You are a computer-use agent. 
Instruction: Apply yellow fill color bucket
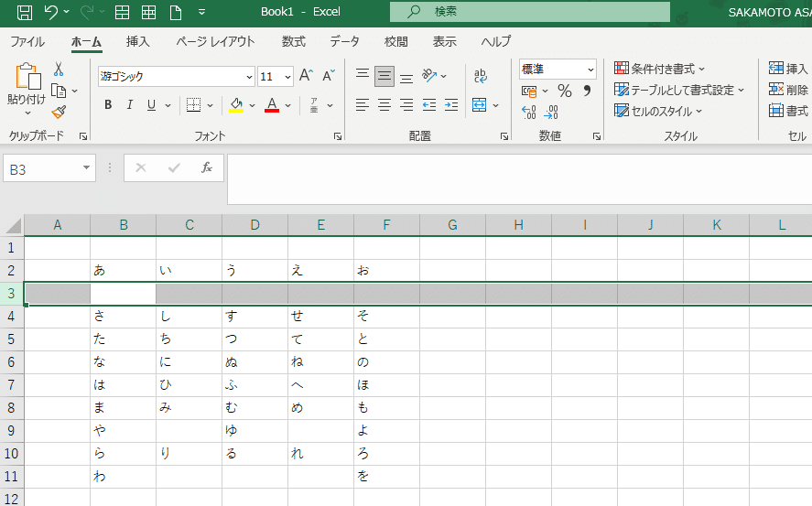(x=237, y=105)
